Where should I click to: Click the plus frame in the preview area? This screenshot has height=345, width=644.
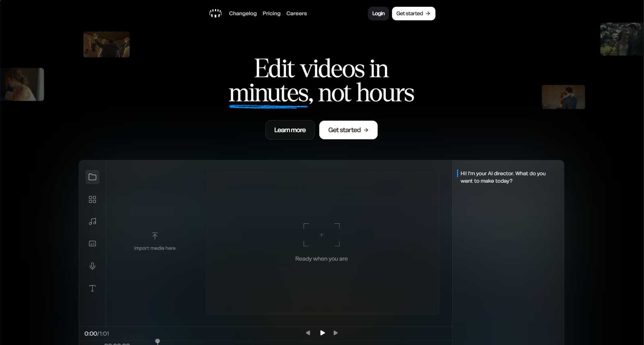(x=322, y=235)
